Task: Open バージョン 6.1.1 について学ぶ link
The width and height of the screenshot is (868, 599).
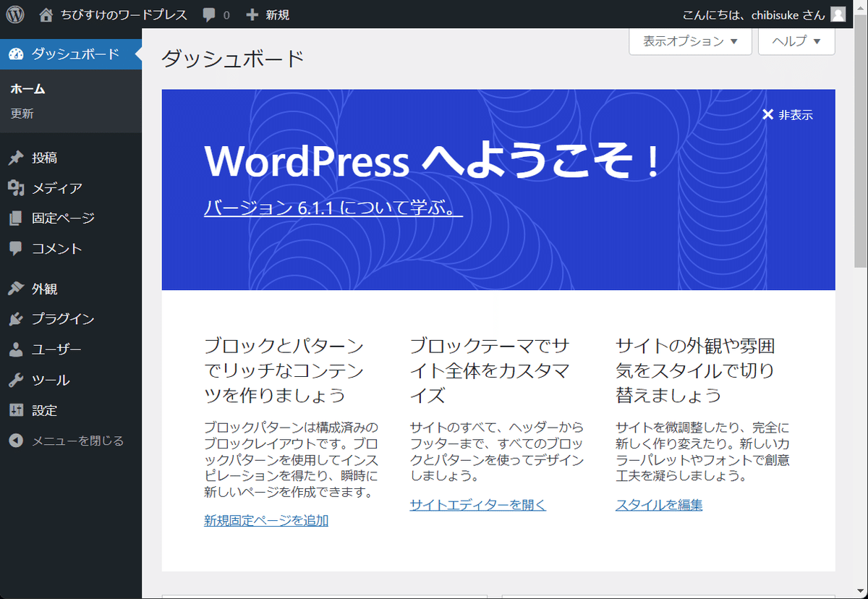Action: pyautogui.click(x=333, y=208)
